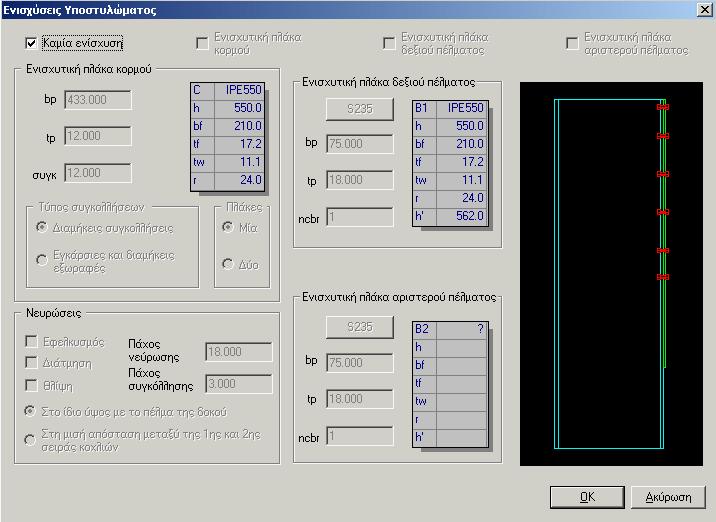The height and width of the screenshot is (522, 716).
Task: Click OK button
Action: (587, 497)
